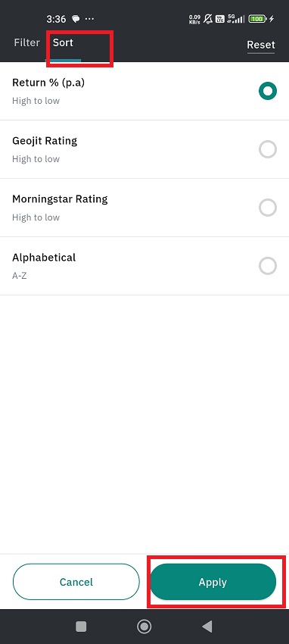Select Alphabetical A-Z radio button

click(268, 266)
